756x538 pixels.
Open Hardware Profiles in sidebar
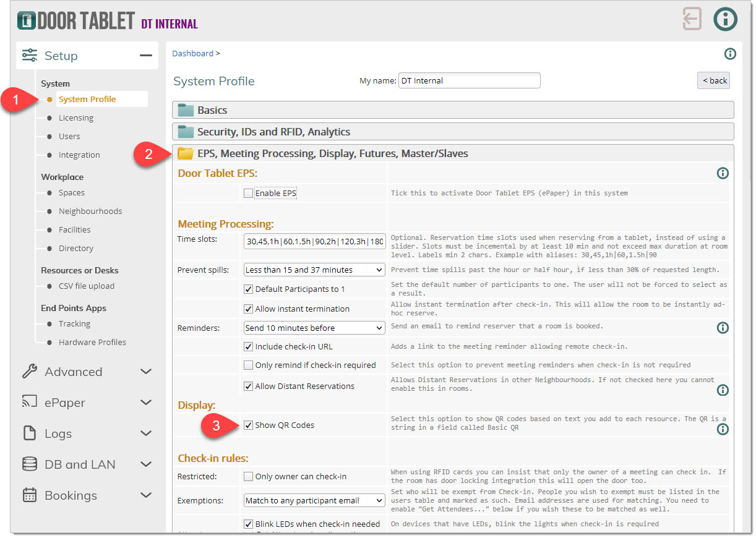point(92,343)
